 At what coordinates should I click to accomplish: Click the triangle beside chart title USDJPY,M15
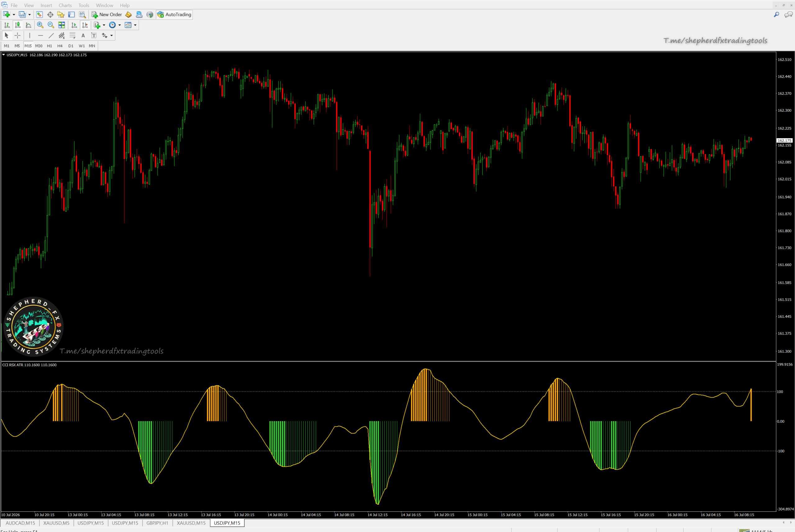(x=3, y=55)
